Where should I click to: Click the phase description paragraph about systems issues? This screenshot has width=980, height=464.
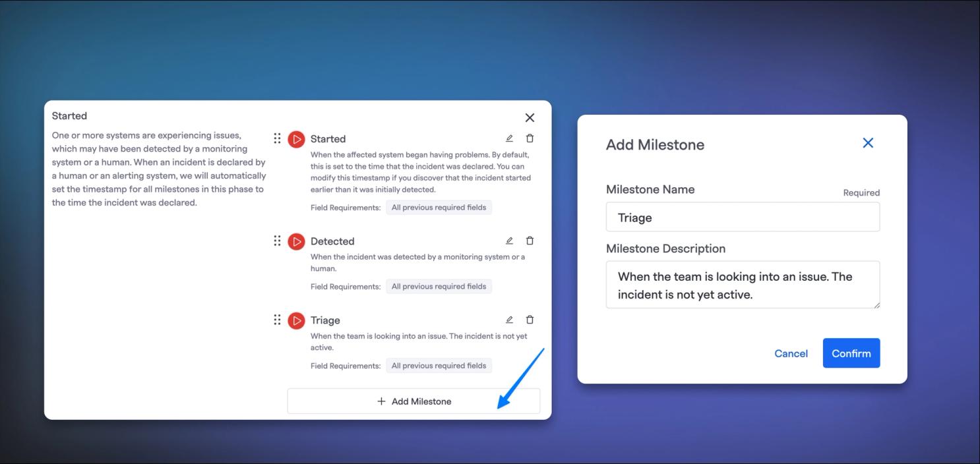(159, 169)
